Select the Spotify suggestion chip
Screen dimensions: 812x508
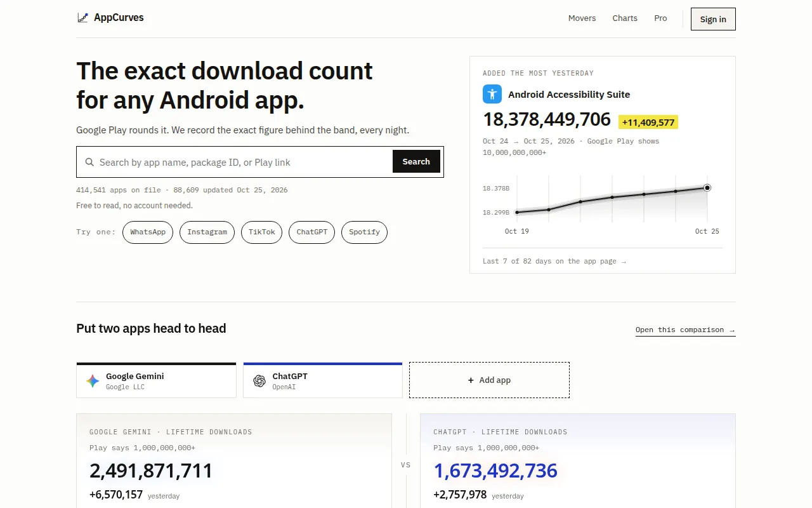point(364,232)
